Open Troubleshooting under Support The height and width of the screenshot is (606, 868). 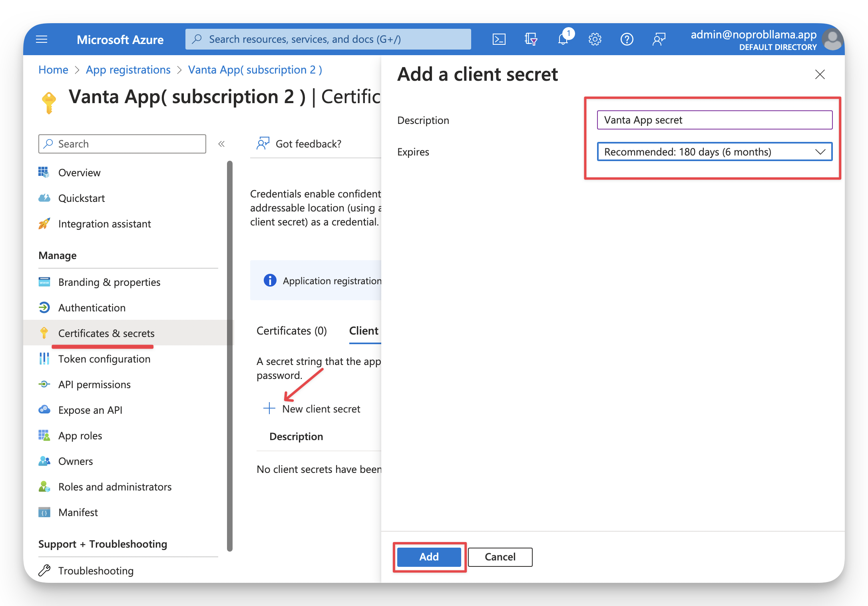96,570
